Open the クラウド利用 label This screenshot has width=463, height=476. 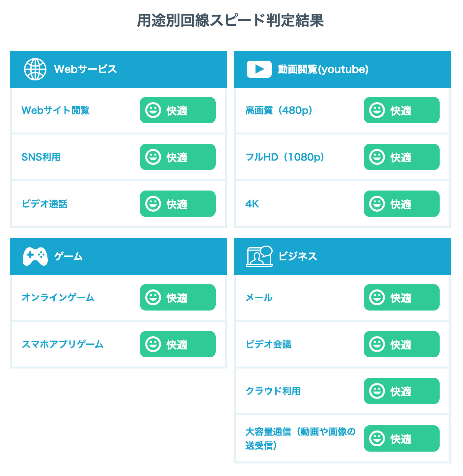click(x=273, y=391)
